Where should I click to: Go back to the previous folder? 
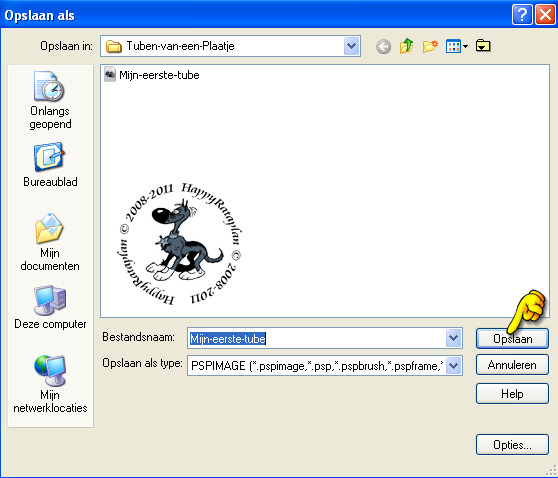383,46
